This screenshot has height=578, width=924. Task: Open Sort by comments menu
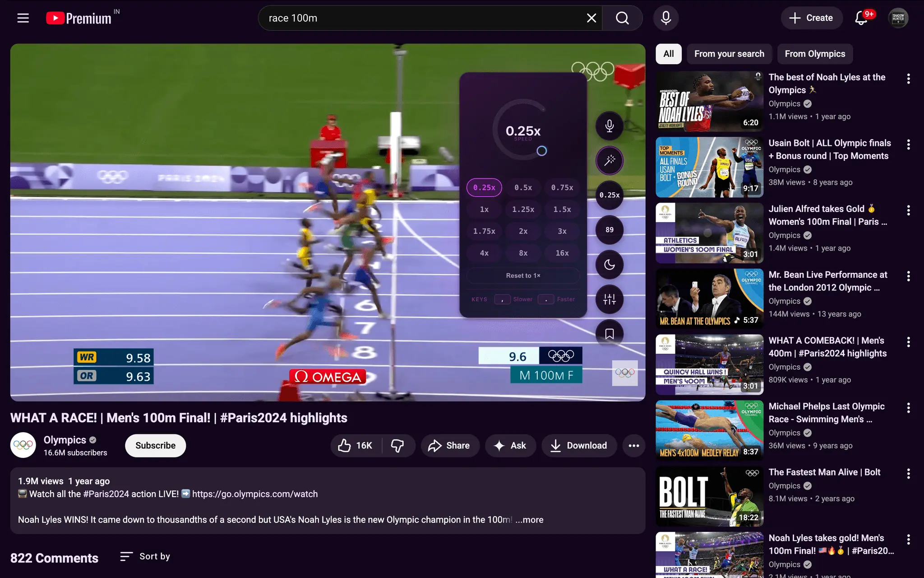coord(145,556)
